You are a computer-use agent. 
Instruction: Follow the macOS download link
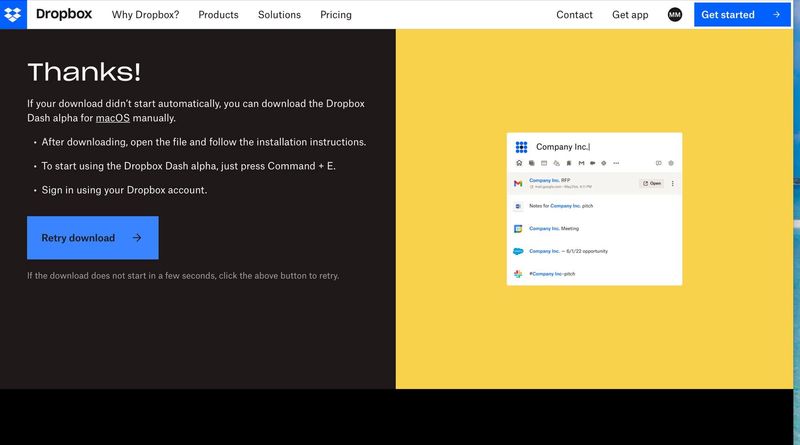tap(113, 118)
